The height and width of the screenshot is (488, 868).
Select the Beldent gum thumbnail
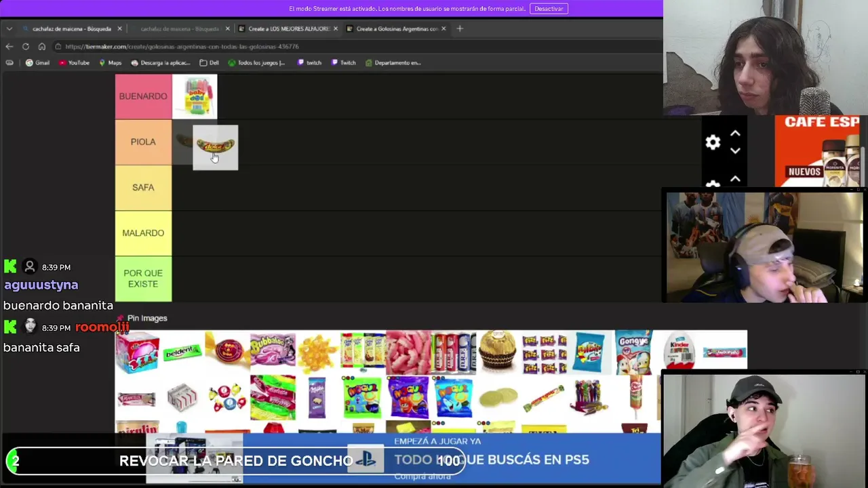pos(182,352)
